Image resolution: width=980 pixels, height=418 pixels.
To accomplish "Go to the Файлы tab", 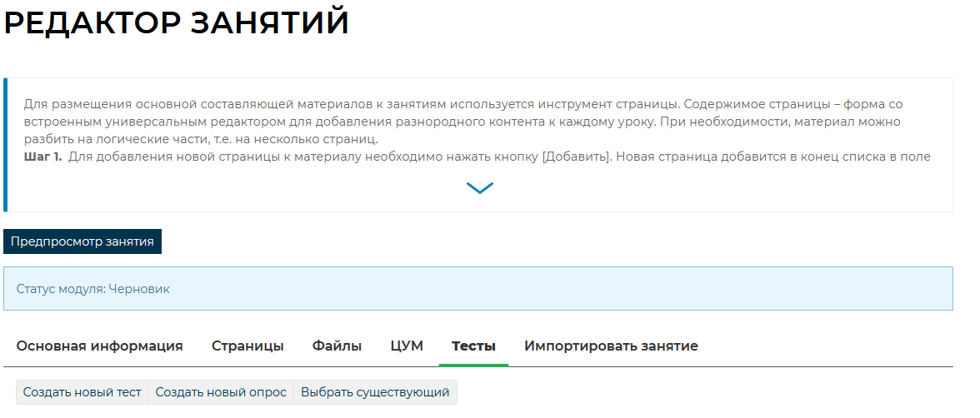I will tap(337, 346).
